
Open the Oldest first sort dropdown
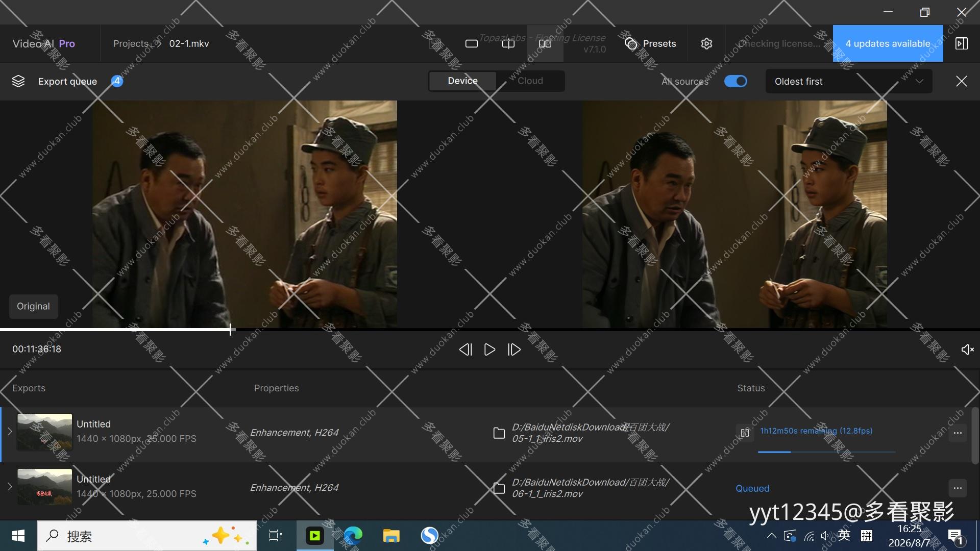tap(848, 81)
